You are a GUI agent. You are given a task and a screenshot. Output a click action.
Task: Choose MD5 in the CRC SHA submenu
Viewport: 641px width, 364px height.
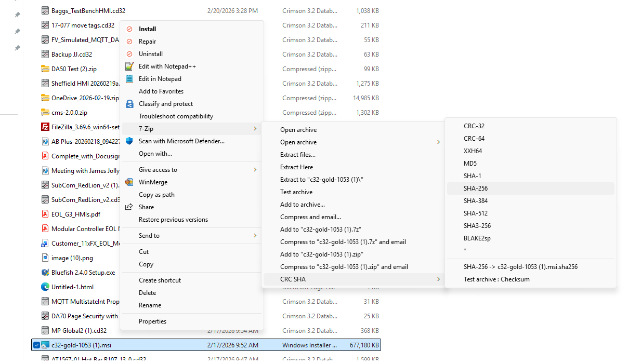470,164
